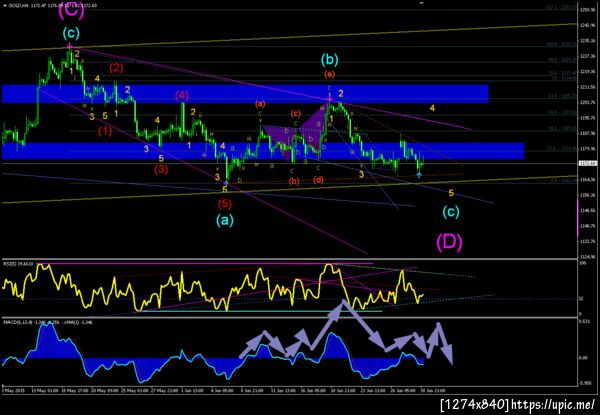Screen dimensions: 600x415
Task: Click the 100 level on the RSI scale
Action: [581, 264]
